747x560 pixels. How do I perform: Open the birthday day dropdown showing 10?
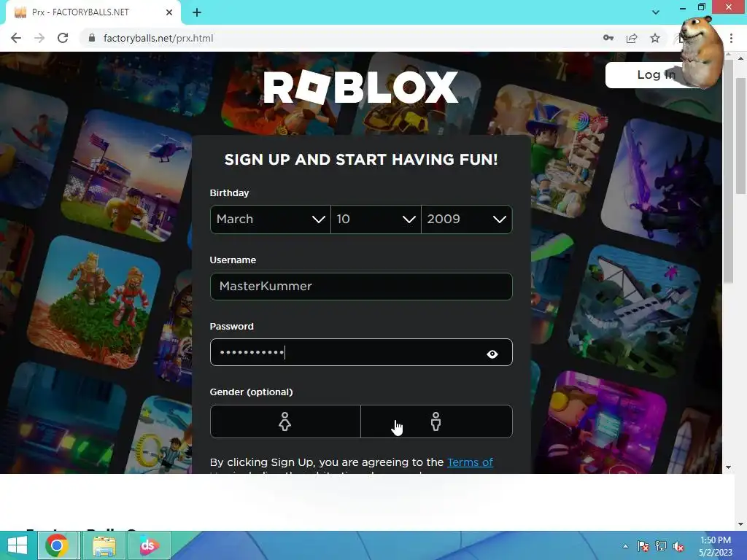click(376, 219)
